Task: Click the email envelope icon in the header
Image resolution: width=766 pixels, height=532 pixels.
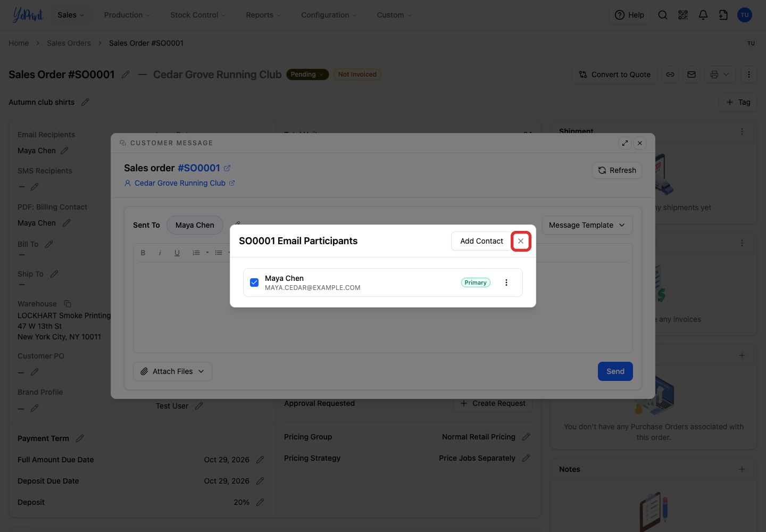Action: [x=692, y=74]
